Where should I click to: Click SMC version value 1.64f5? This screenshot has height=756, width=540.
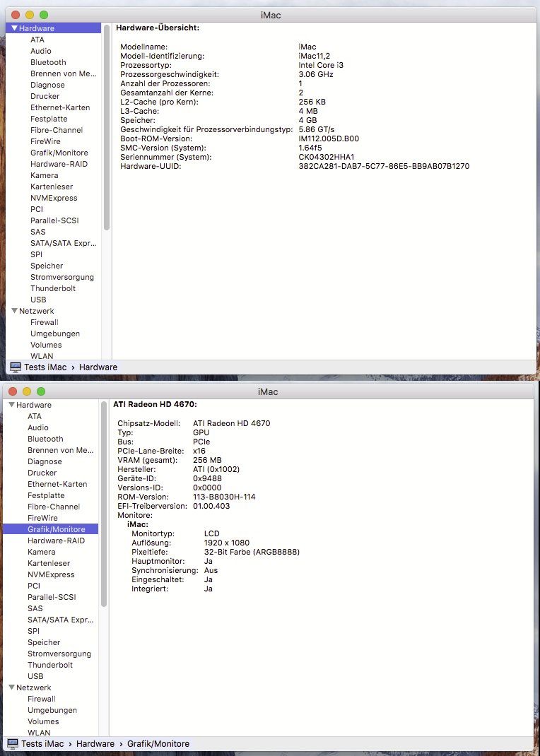coord(310,148)
